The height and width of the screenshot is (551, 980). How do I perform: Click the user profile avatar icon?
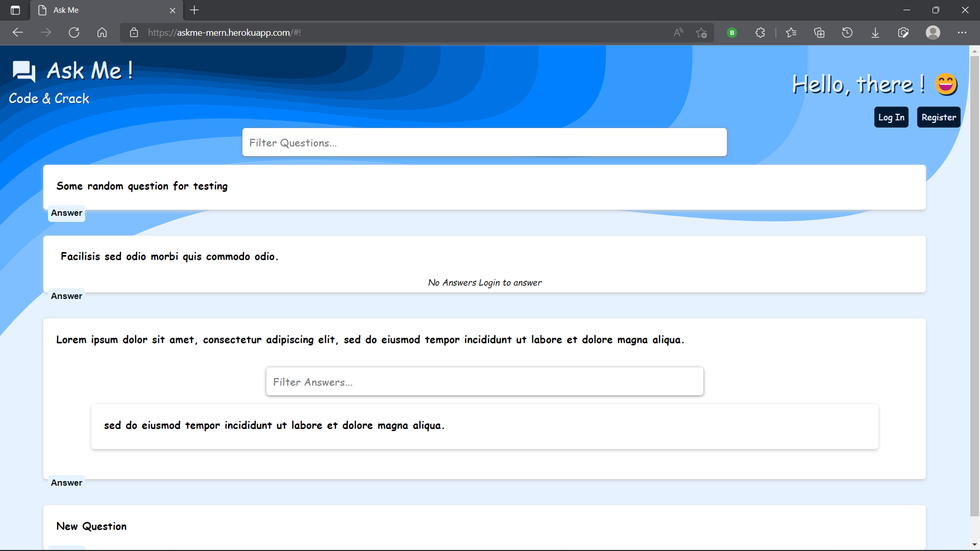pyautogui.click(x=933, y=33)
